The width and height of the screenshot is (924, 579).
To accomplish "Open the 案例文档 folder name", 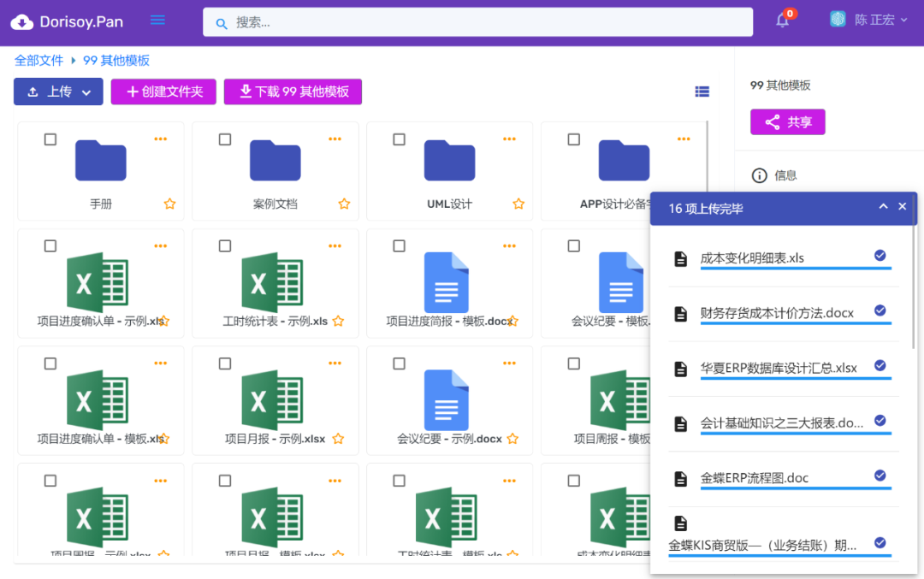I will coord(275,204).
